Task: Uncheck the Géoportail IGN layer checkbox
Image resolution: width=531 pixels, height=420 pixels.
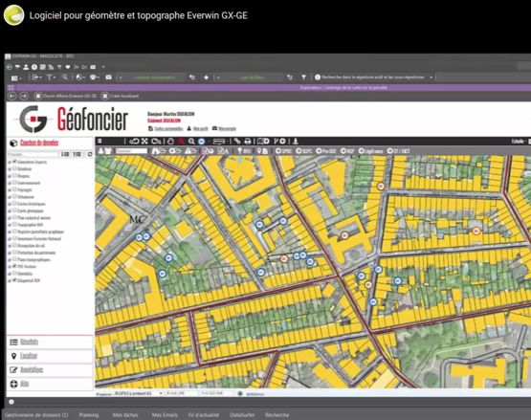Action: click(14, 280)
